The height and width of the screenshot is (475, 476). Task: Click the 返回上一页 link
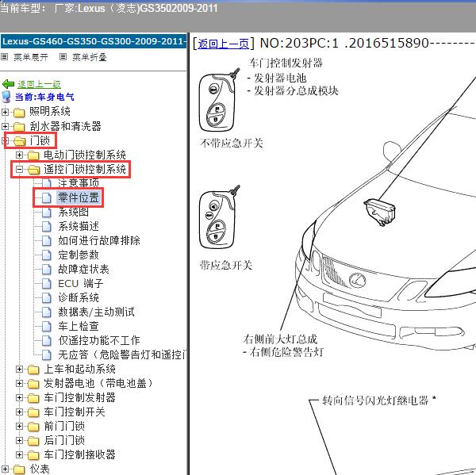click(x=223, y=44)
